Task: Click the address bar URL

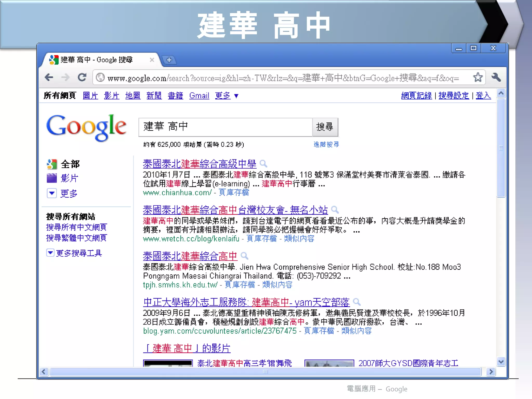Action: [283, 78]
